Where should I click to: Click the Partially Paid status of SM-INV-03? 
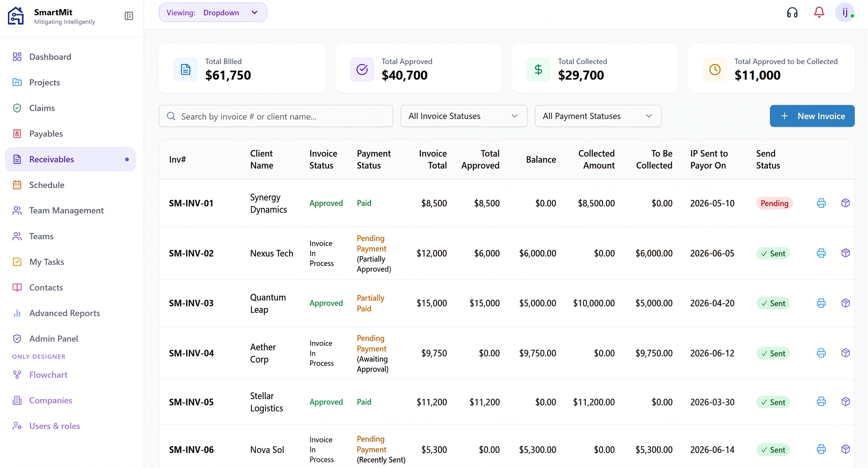pyautogui.click(x=370, y=303)
